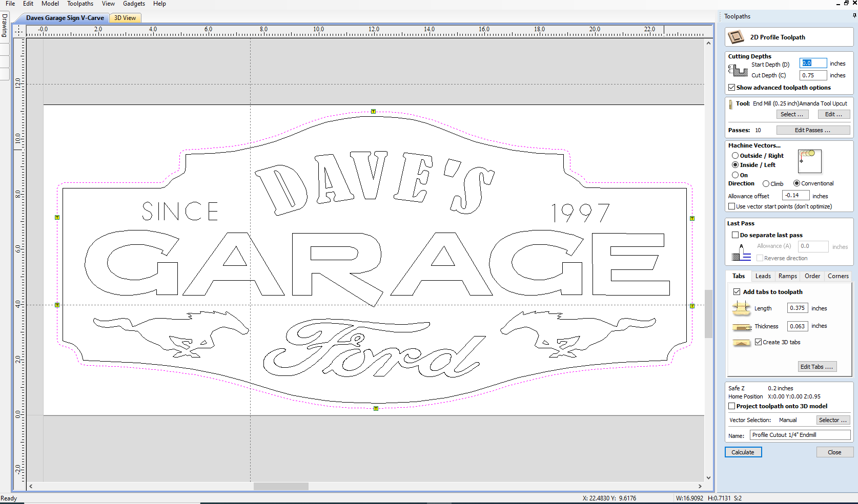This screenshot has height=504, width=858.
Task: Toggle Add tabs to toolpath
Action: (x=737, y=292)
